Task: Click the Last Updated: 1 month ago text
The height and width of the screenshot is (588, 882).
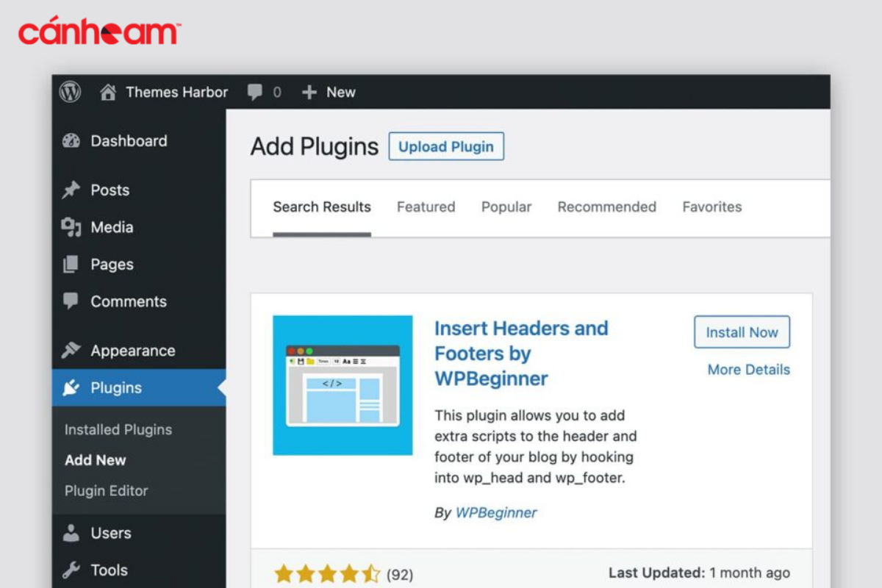Action: coord(699,573)
